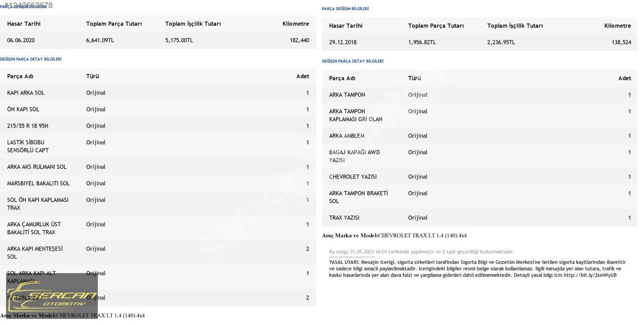Click left table Adet header

click(303, 76)
